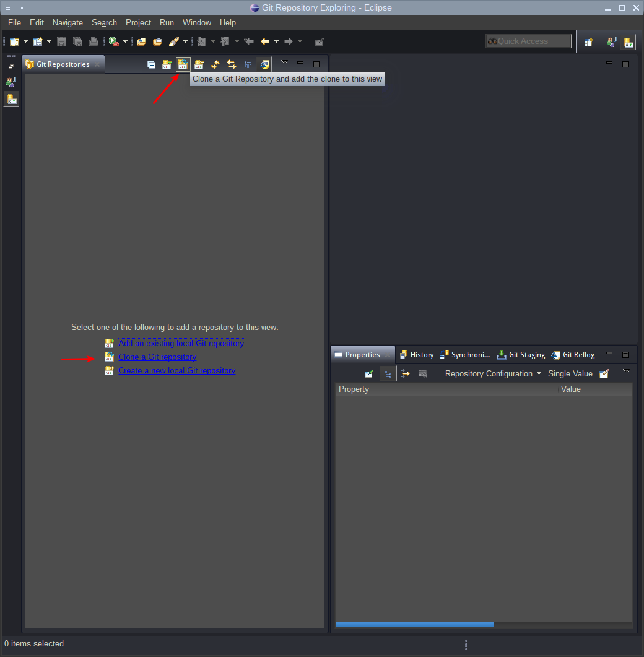This screenshot has height=657, width=644.
Task: Switch to the Java perspective icon top-right
Action: click(612, 42)
